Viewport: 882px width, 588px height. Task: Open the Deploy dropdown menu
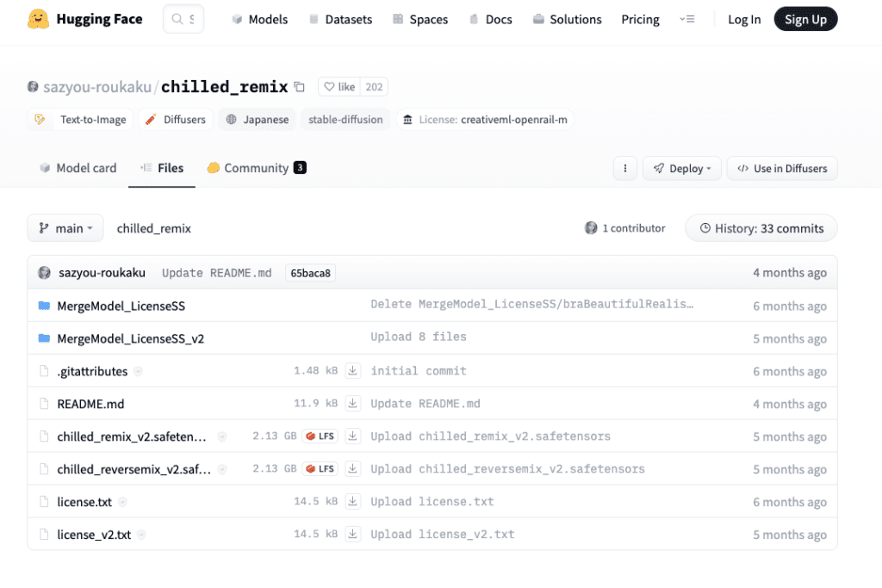point(681,169)
